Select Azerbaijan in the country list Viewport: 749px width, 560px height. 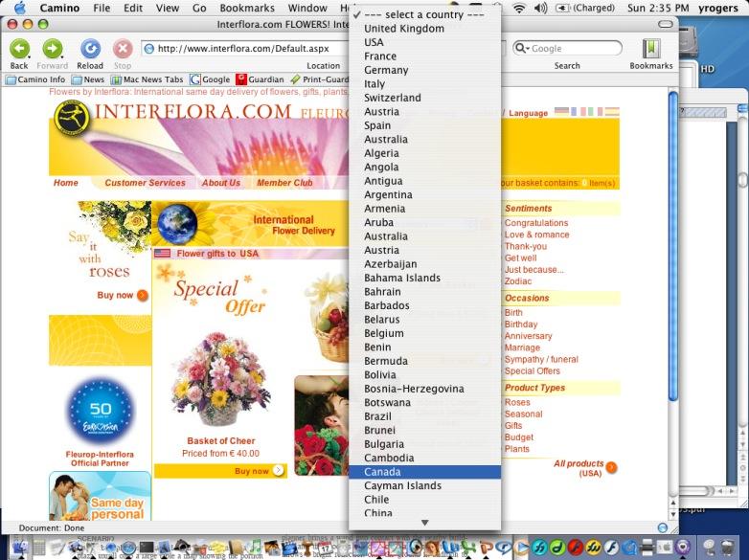click(424, 264)
